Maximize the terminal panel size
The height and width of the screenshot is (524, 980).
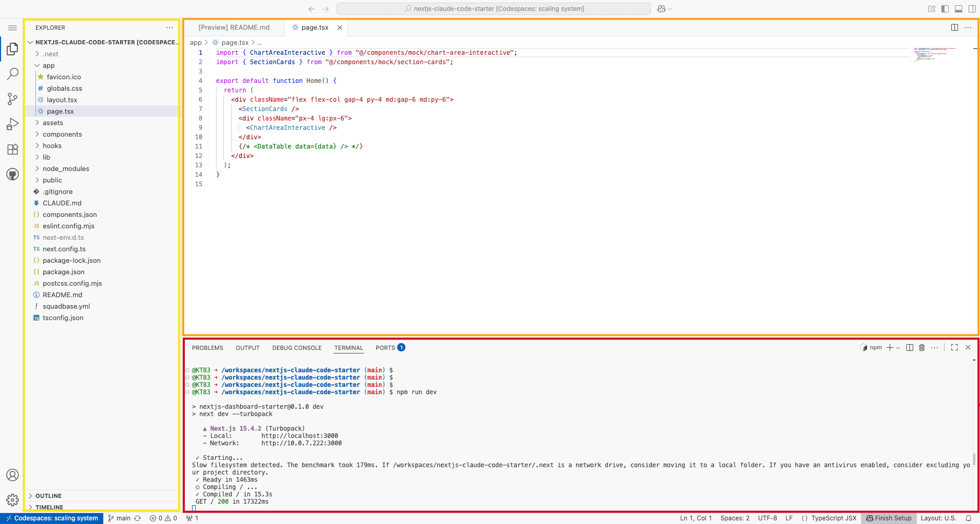[954, 348]
